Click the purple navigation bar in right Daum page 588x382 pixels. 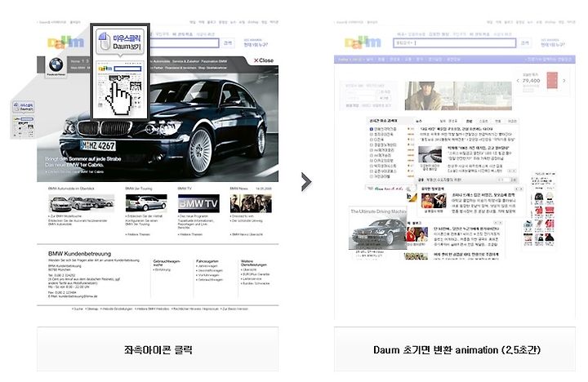point(455,60)
